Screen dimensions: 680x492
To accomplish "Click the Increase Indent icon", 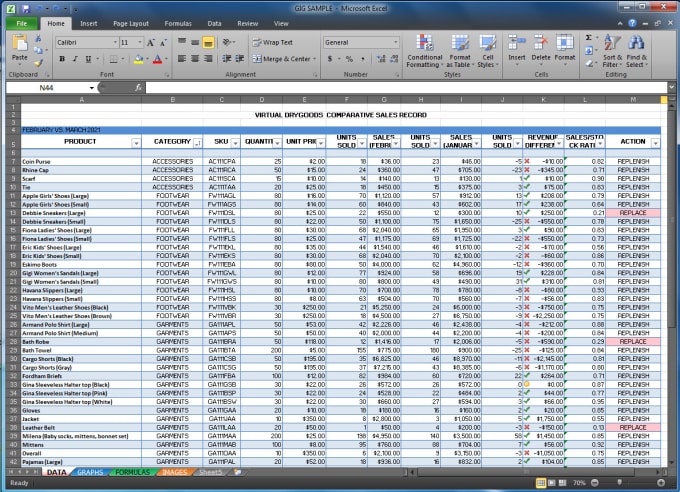I will tap(239, 59).
